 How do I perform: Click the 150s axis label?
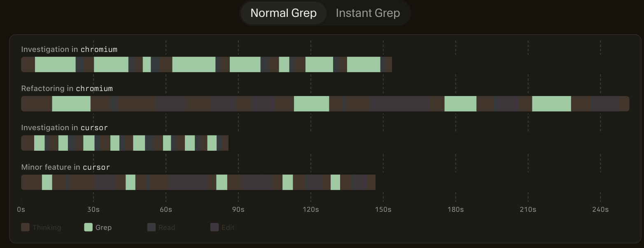click(x=383, y=210)
